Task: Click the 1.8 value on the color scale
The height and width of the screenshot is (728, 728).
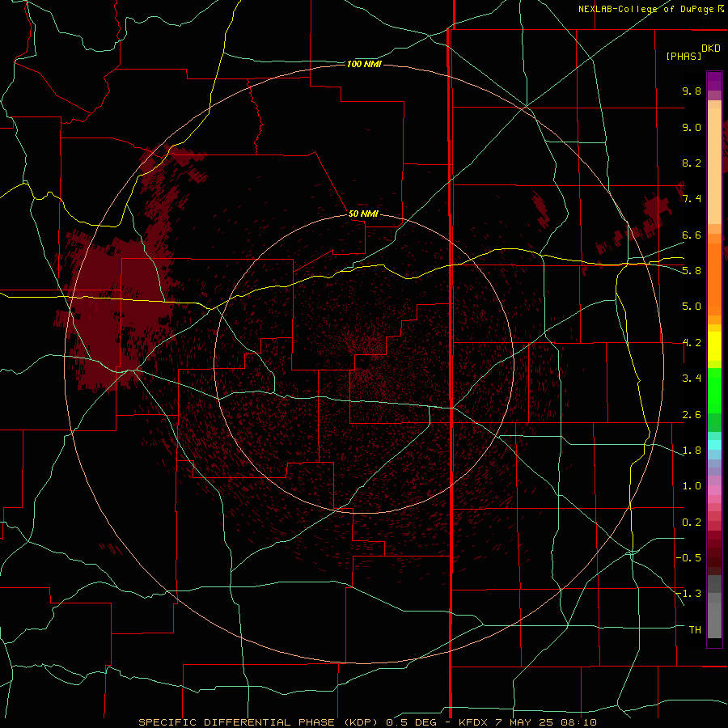Action: tap(692, 451)
